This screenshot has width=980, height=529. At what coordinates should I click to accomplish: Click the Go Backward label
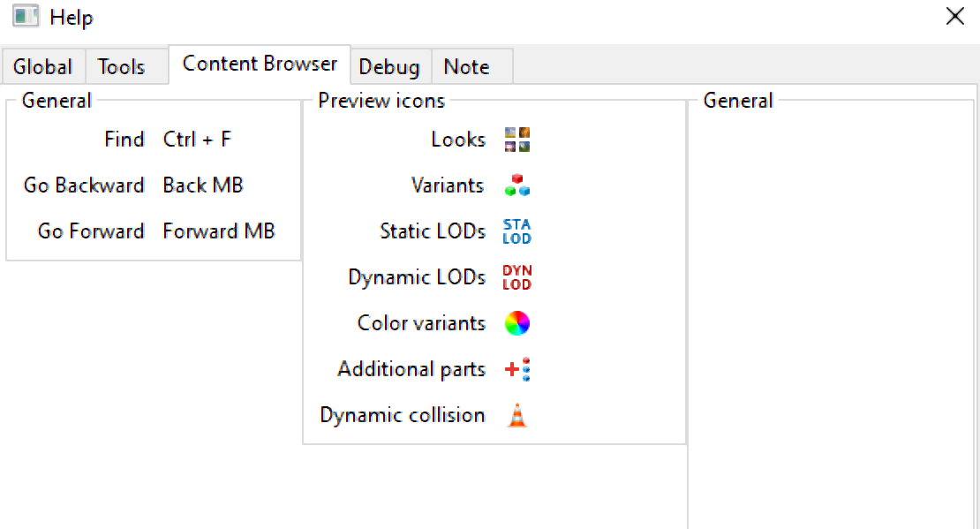tap(84, 185)
